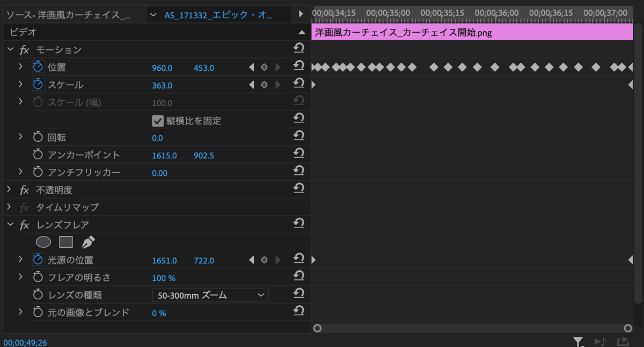This screenshot has width=644, height=347.
Task: Edit スケール value 363.0
Action: coord(162,85)
